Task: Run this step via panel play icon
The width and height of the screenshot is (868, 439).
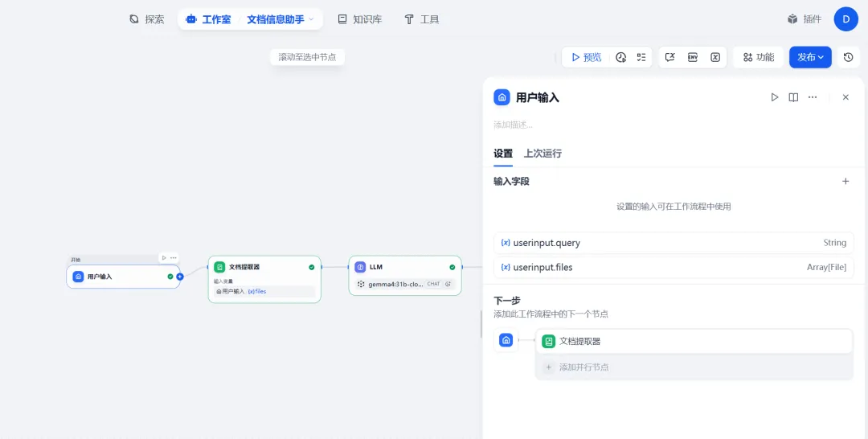Action: click(775, 97)
